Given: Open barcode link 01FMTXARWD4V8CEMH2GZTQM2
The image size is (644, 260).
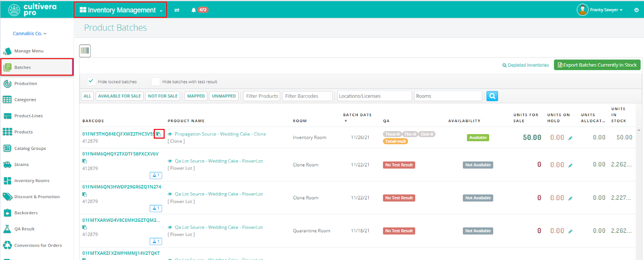Looking at the screenshot, I should click(121, 220).
